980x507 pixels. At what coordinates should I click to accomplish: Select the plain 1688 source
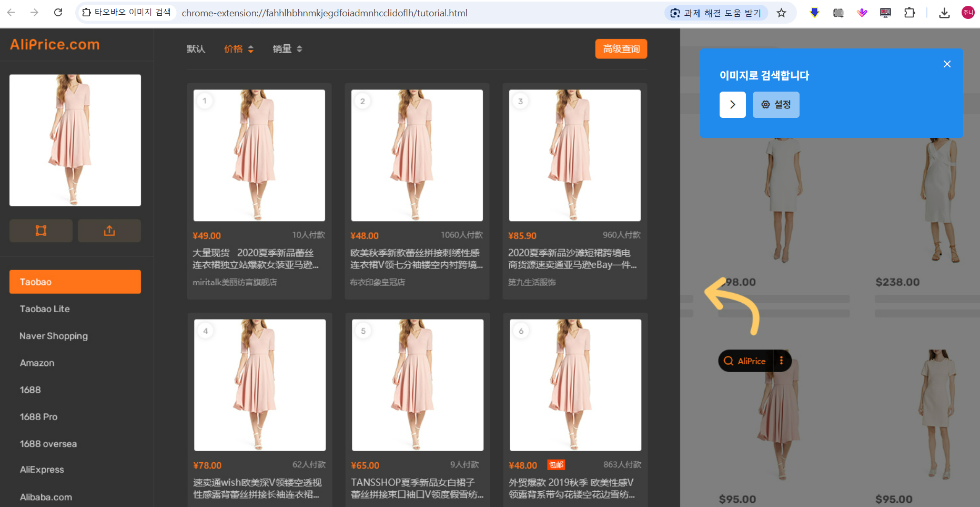30,390
